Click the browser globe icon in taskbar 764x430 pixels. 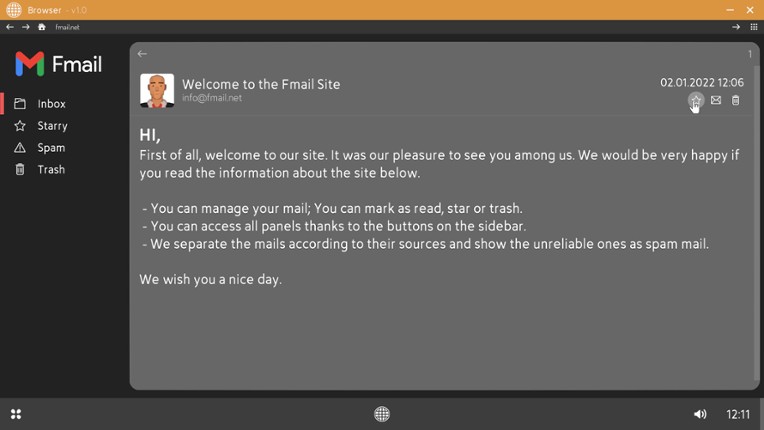click(382, 414)
